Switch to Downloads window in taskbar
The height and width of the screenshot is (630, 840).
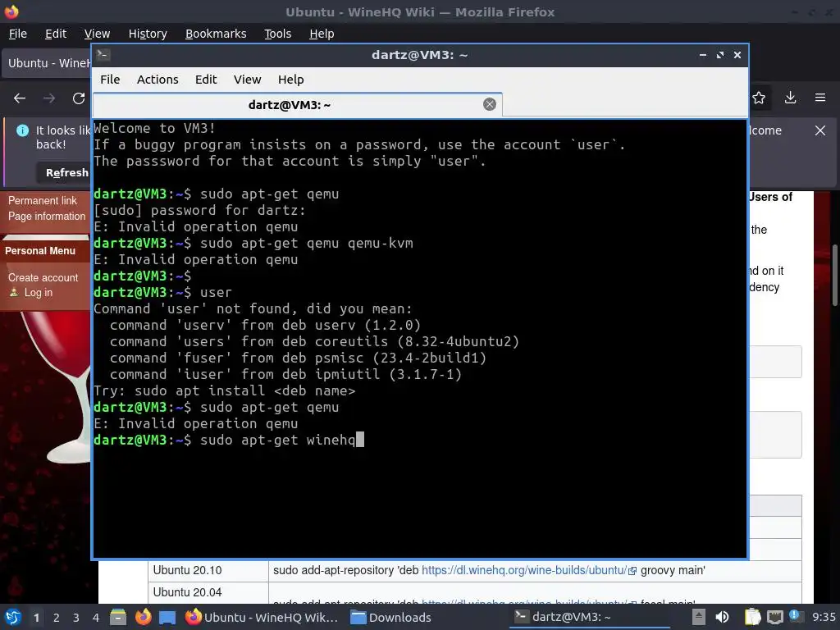pos(391,617)
